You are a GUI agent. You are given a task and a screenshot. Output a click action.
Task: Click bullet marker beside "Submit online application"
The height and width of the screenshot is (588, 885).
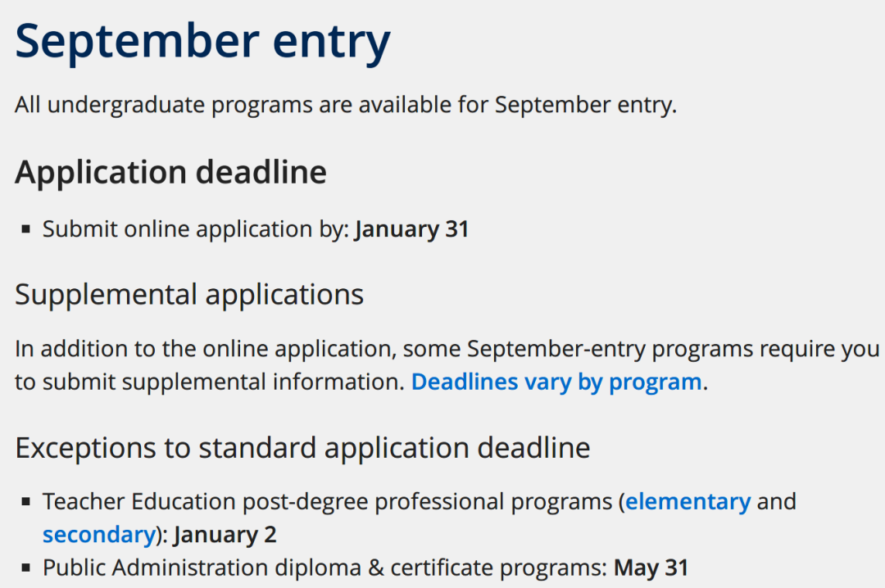point(25,229)
